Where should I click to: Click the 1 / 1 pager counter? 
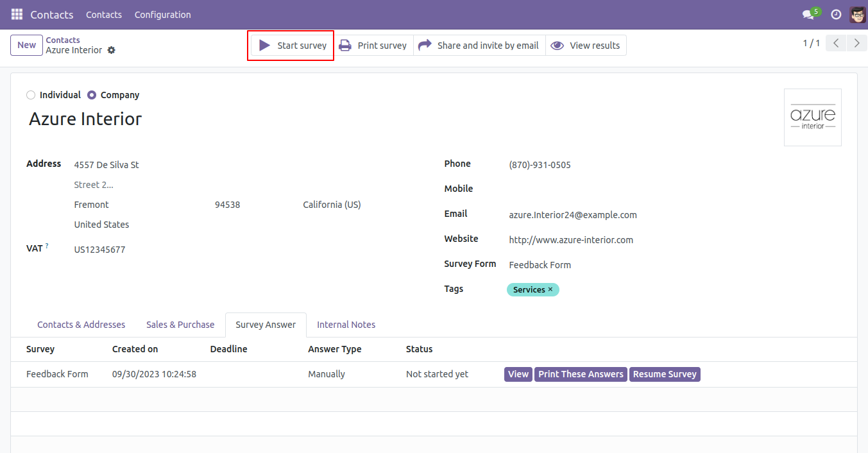[x=812, y=43]
